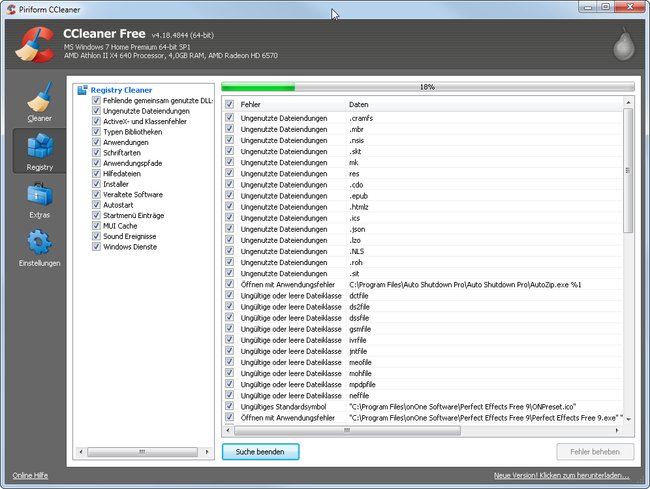Toggle Windows Dienste checkbox
650x489 pixels.
(96, 247)
